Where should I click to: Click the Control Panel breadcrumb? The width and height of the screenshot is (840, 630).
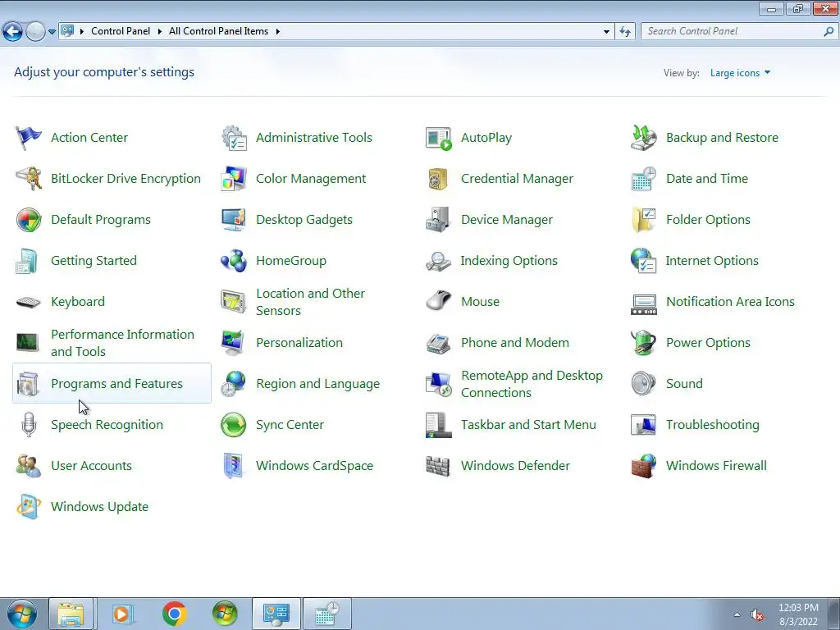(x=121, y=31)
